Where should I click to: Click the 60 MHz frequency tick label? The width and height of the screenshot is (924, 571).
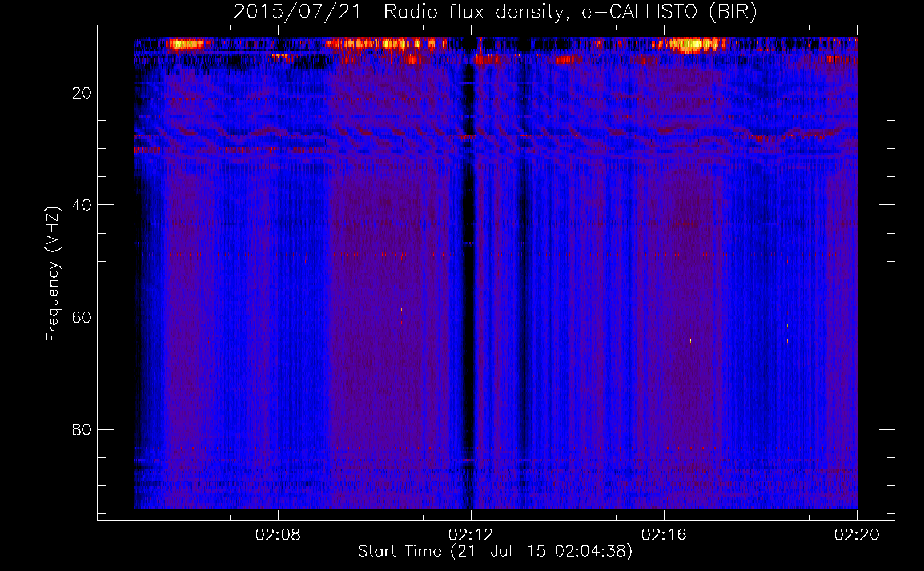[82, 317]
